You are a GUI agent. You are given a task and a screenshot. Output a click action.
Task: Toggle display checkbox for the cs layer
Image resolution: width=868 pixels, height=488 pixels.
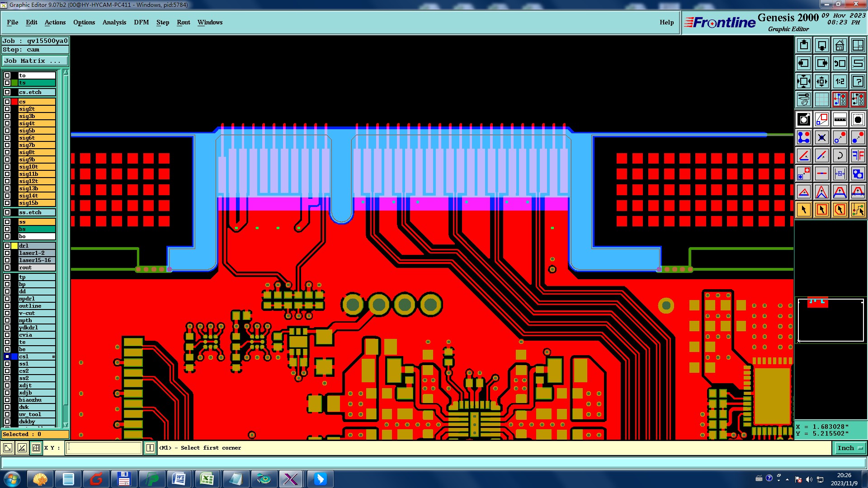click(7, 102)
